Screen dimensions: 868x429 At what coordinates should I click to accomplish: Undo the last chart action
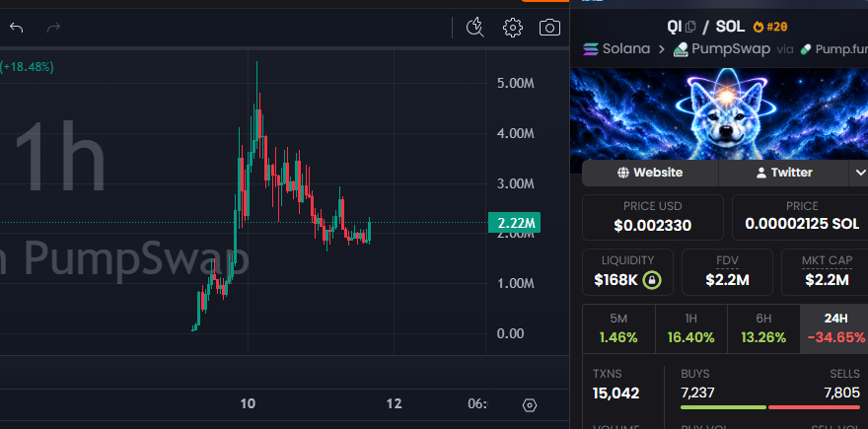[17, 28]
